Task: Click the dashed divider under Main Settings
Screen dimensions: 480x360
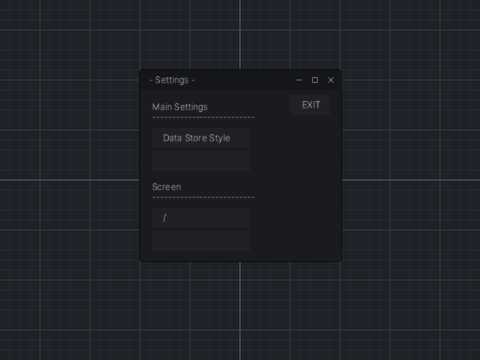Action: click(204, 117)
